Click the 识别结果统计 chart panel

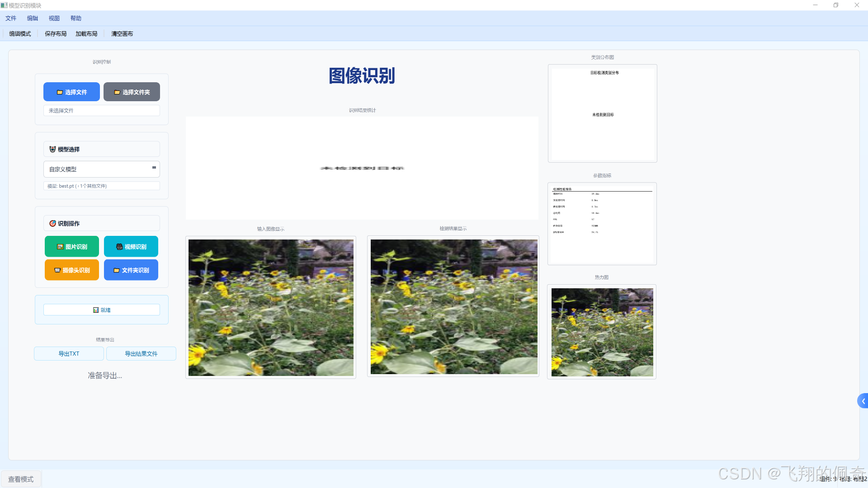point(362,168)
